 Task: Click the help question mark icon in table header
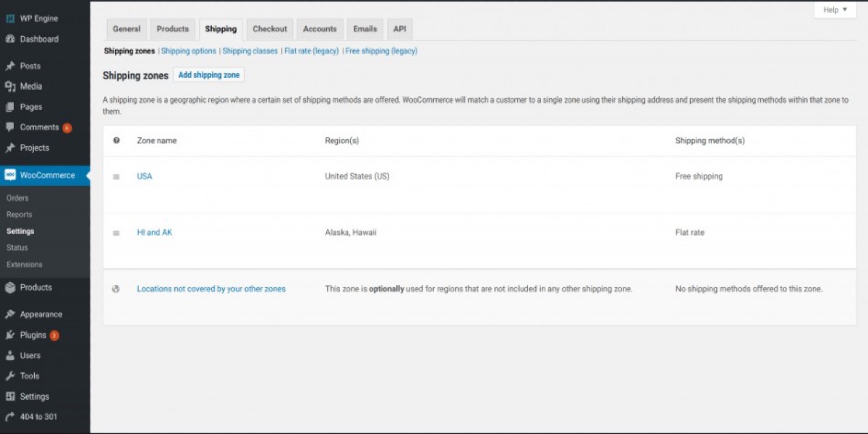tap(116, 141)
